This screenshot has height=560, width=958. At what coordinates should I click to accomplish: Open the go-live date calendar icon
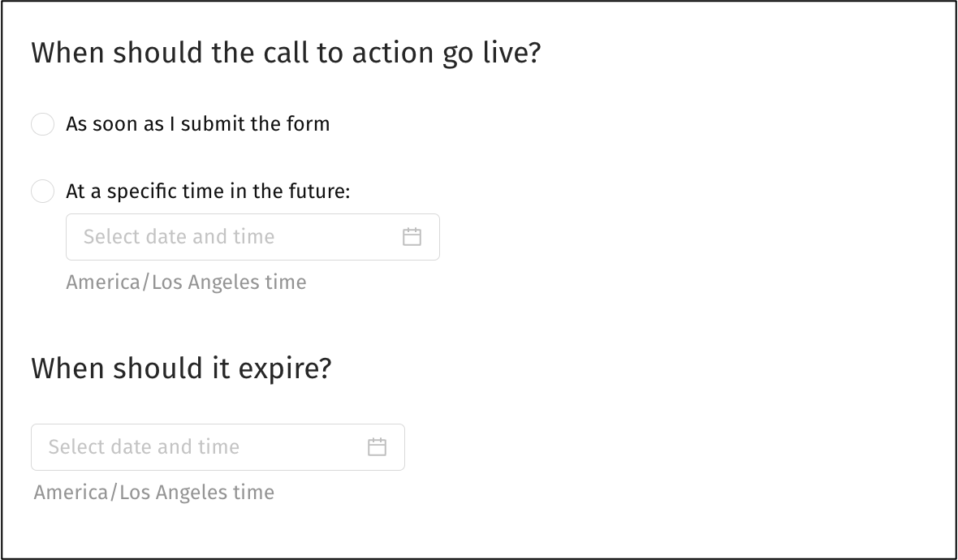coord(412,237)
